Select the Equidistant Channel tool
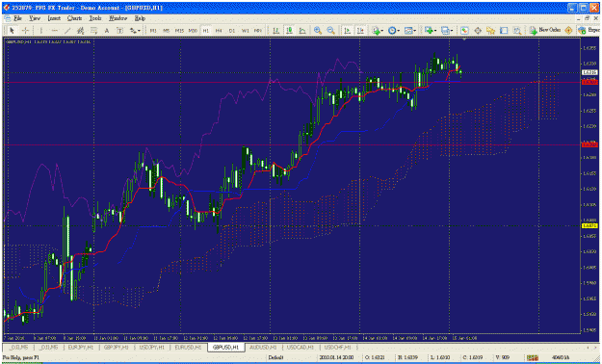602x364 pixels. [80, 31]
